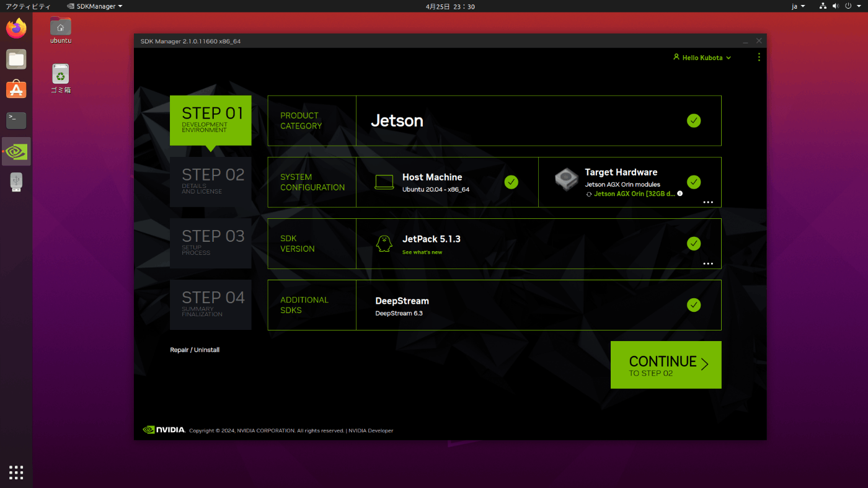Expand Target Hardware options via three dots

coord(708,202)
